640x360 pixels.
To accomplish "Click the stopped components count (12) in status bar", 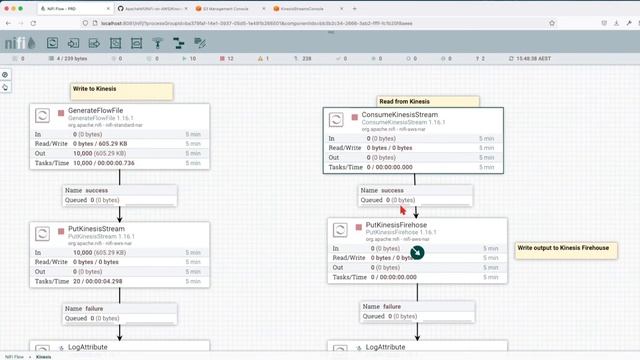I will pos(227,59).
